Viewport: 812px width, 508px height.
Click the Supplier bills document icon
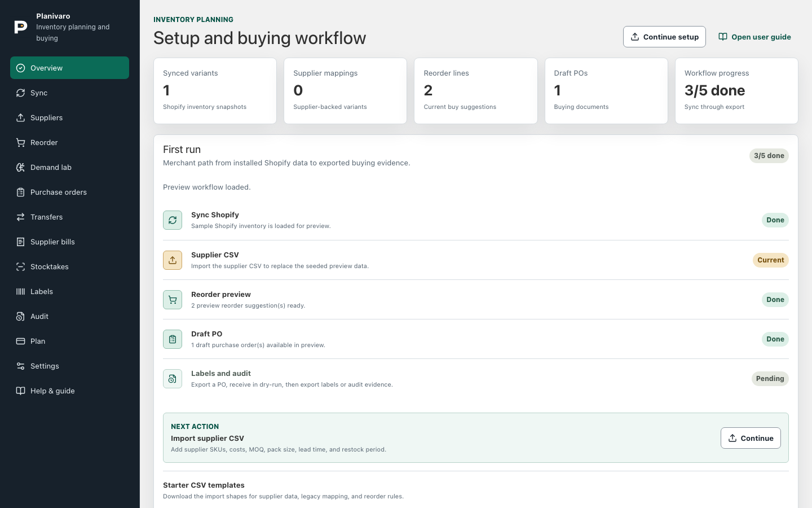[21, 242]
